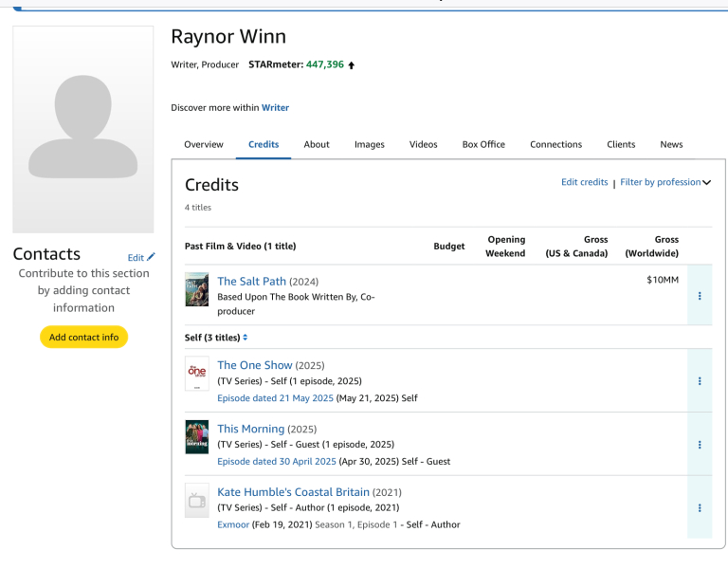Open the Exmoor episode link
Viewport: 728px width, 569px height.
pyautogui.click(x=233, y=524)
